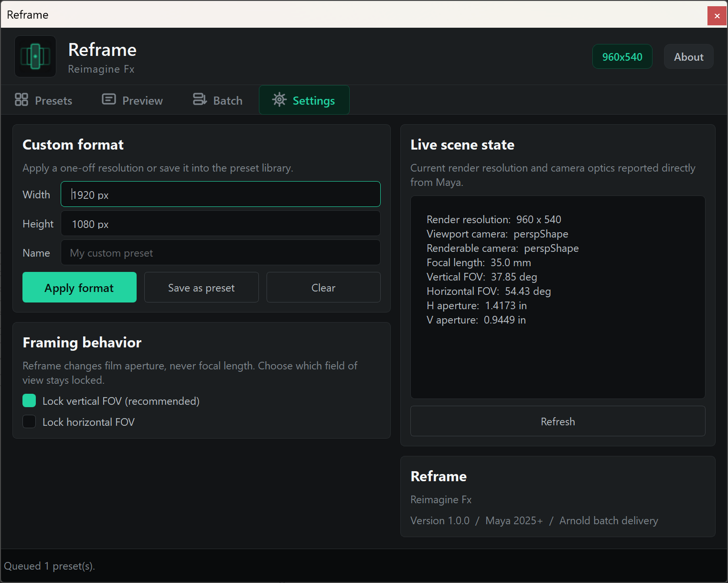The image size is (728, 583).
Task: Click the 'V aperture: 0.9449 in' line
Action: click(x=476, y=320)
